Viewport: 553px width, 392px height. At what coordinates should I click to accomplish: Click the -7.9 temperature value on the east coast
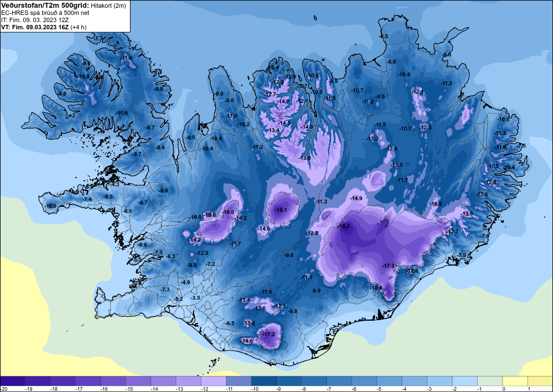pos(461,255)
